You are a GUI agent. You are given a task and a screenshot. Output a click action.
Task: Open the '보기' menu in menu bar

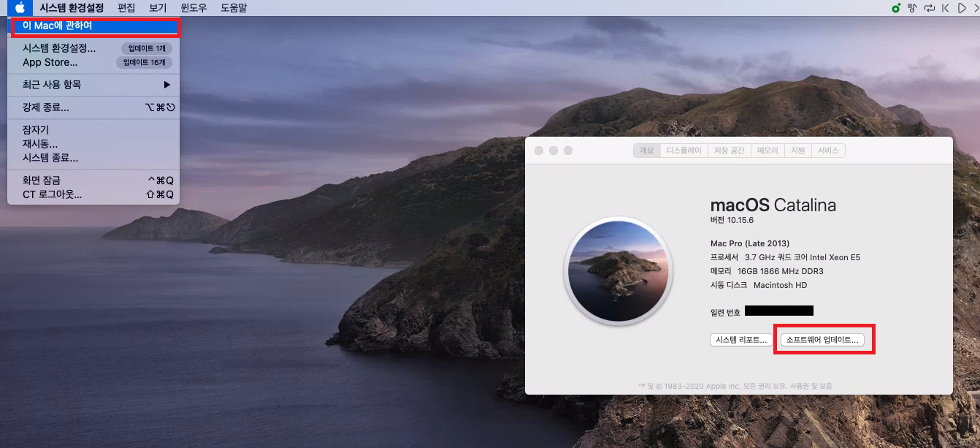(158, 8)
